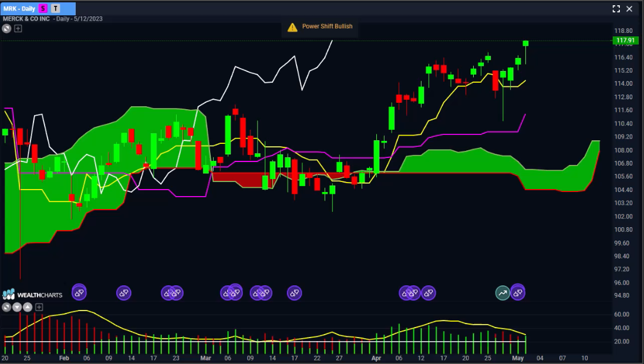644x364 pixels.
Task: Click the 40.00 indicator axis label
Action: click(x=622, y=328)
